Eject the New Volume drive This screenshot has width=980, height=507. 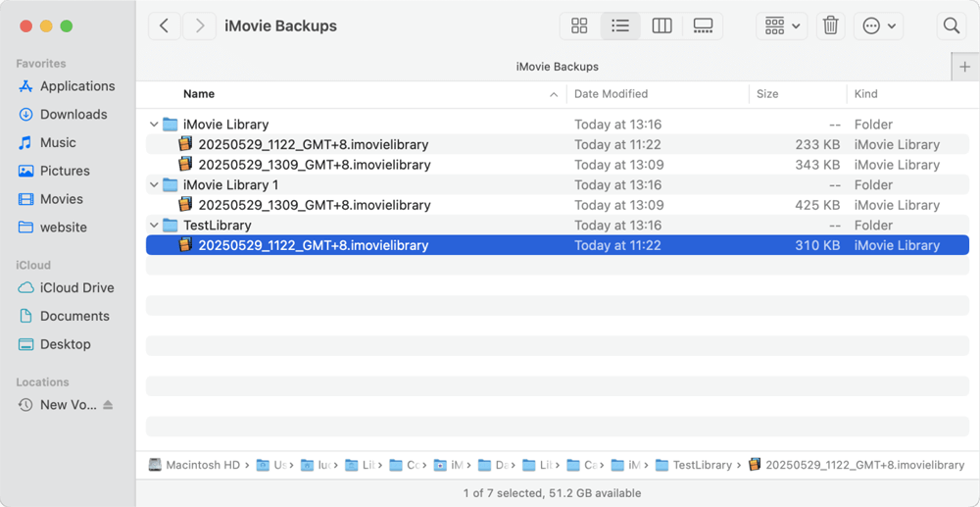pyautogui.click(x=108, y=405)
